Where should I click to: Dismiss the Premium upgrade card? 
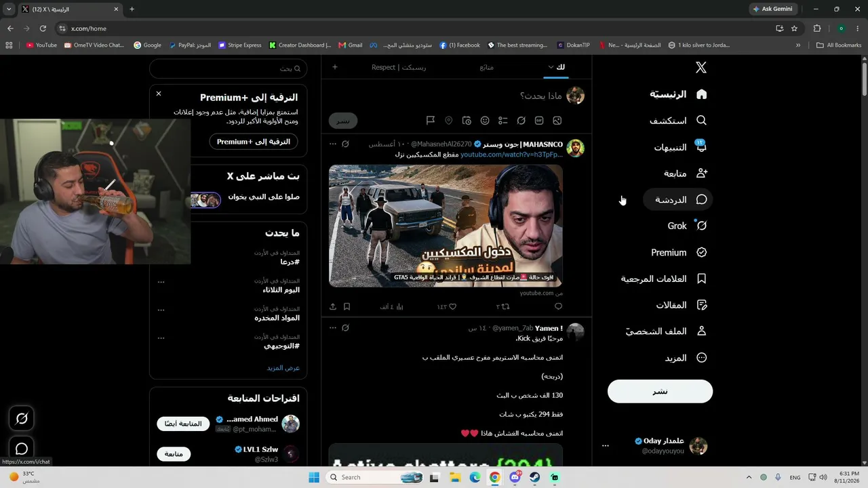(x=159, y=94)
